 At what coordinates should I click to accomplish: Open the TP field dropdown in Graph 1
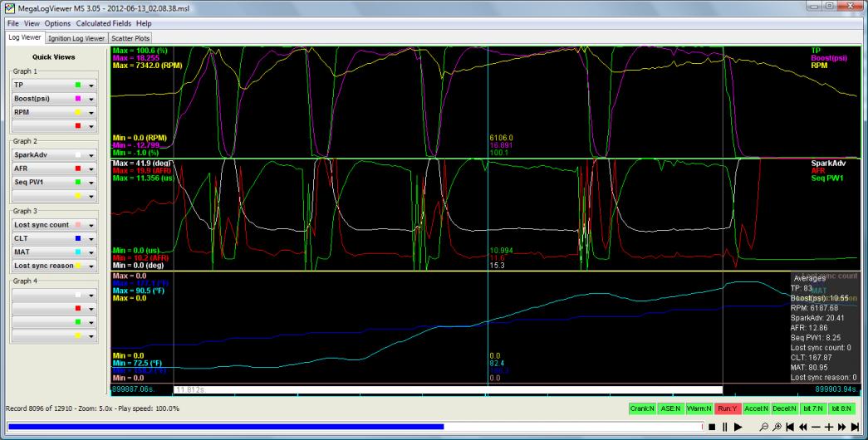point(91,85)
